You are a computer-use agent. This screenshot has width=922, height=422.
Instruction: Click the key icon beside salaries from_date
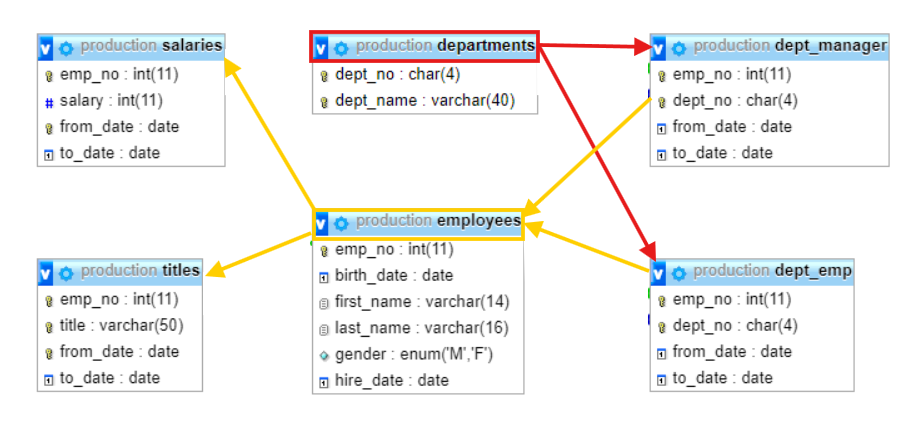[49, 128]
